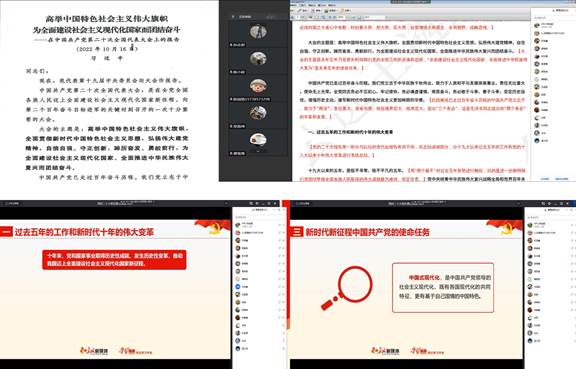Viewport: 576px width, 369px height.
Task: Select the bright blue round avatar in the member list
Action: (x=238, y=287)
